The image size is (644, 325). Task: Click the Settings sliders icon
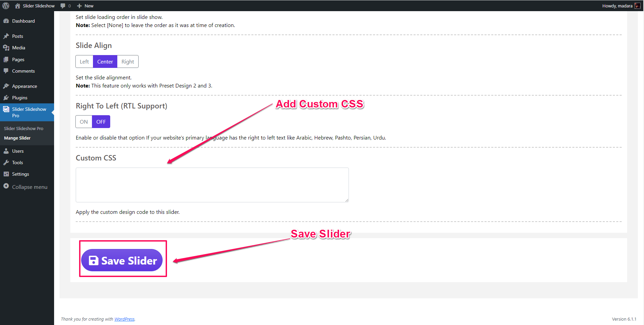pos(6,174)
